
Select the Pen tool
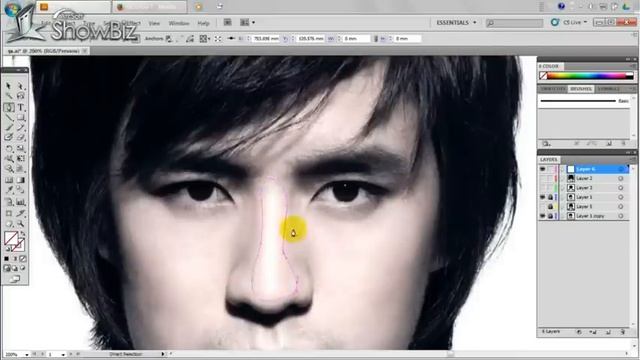9,107
